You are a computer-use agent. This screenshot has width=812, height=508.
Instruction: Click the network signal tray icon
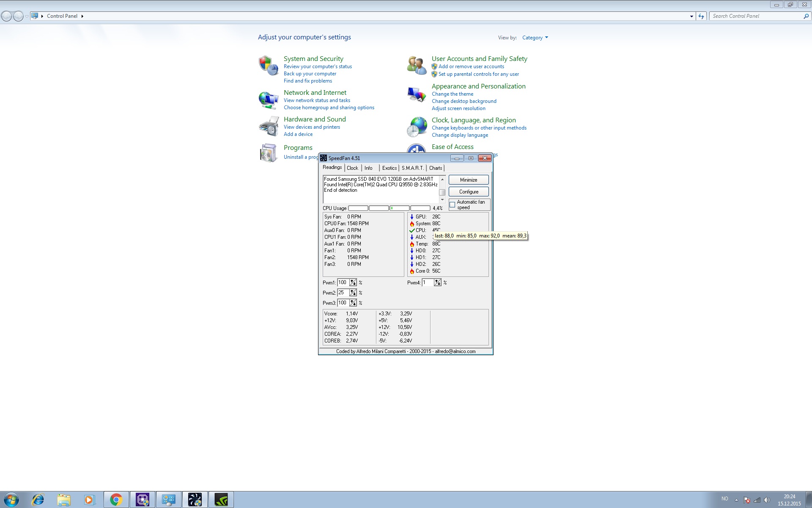tap(757, 500)
